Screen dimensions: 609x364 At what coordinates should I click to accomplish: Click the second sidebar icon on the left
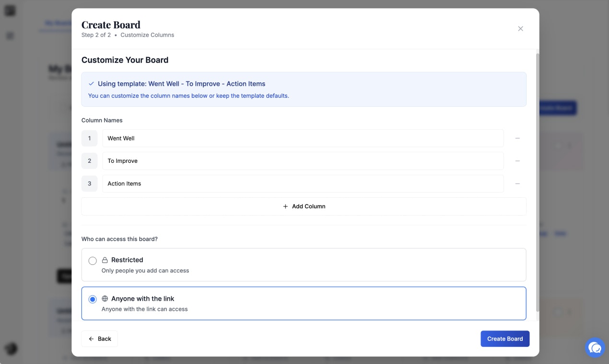pyautogui.click(x=10, y=35)
